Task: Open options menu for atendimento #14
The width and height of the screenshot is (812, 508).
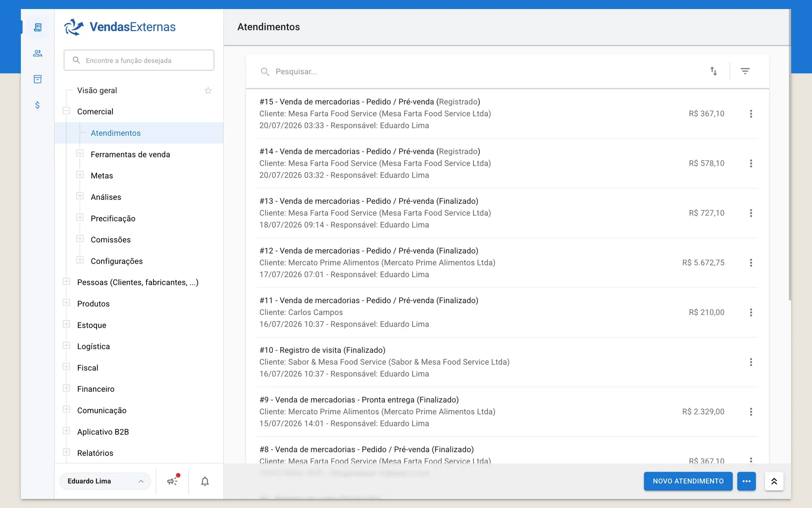Action: tap(751, 163)
